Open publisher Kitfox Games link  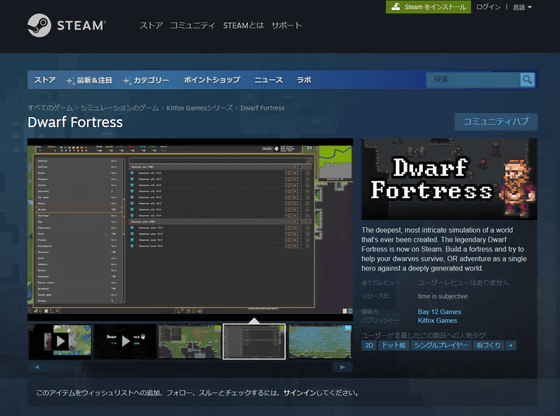point(437,321)
